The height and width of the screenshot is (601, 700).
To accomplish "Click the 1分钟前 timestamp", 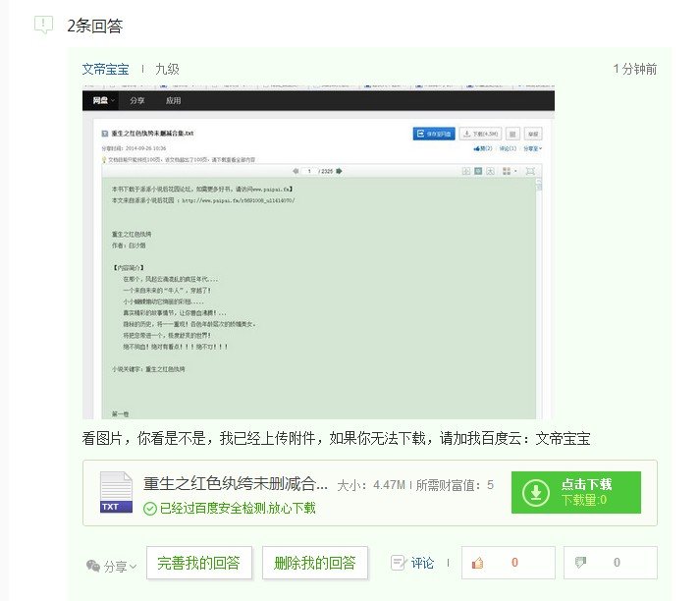I will coord(635,69).
